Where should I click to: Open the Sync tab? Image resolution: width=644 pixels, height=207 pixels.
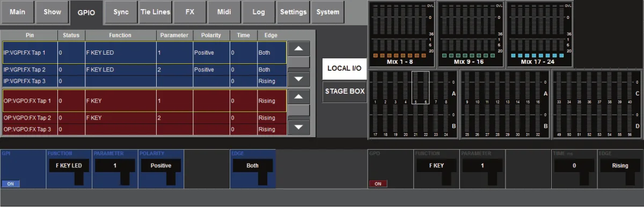point(121,12)
